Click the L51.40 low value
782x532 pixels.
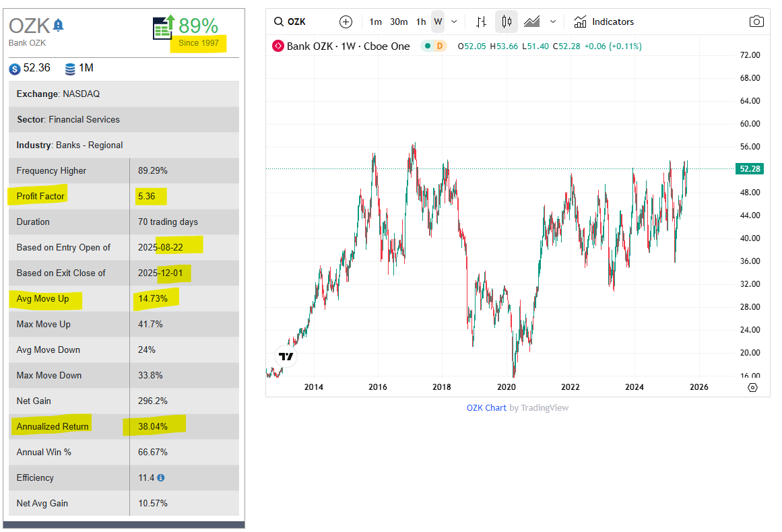(x=535, y=46)
